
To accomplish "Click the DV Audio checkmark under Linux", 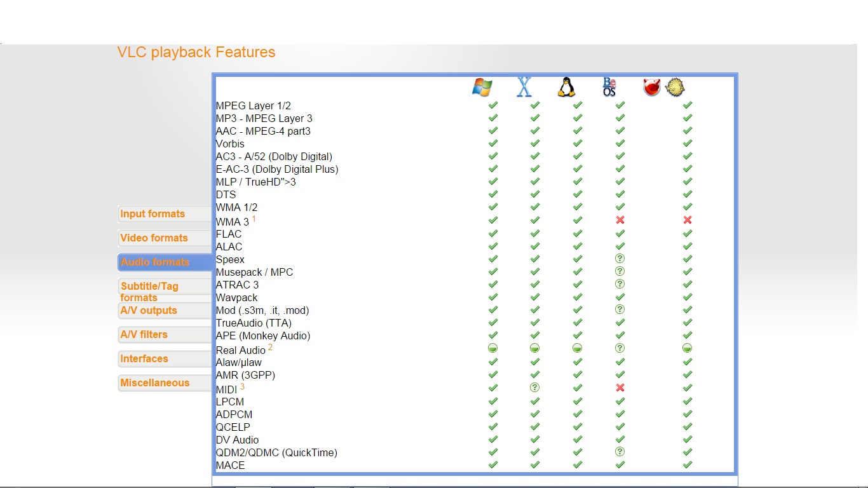I will pyautogui.click(x=577, y=439).
